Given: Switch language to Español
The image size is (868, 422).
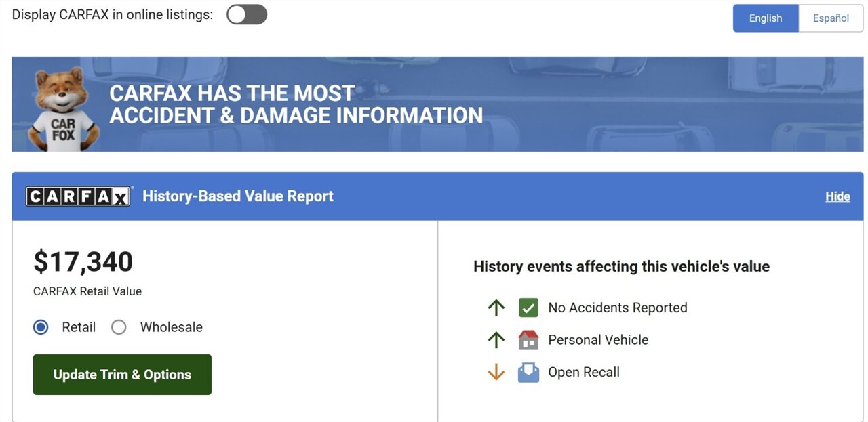Looking at the screenshot, I should click(x=830, y=18).
